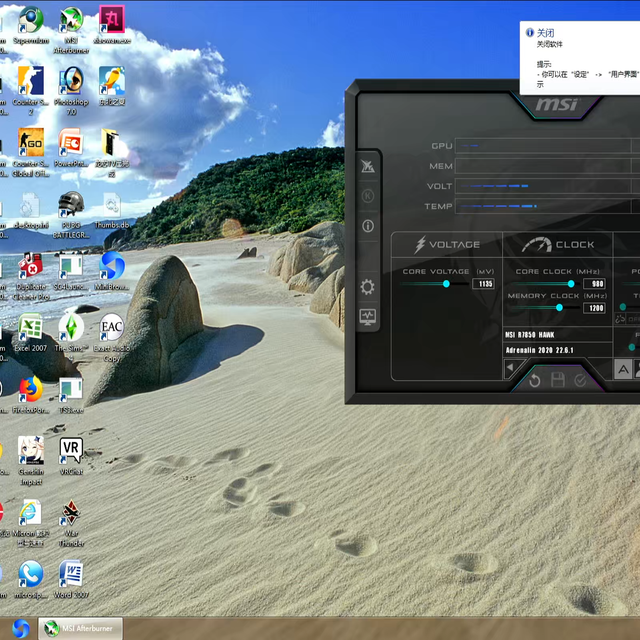Click the Core Clock value field 980
The image size is (640, 640).
tap(596, 284)
